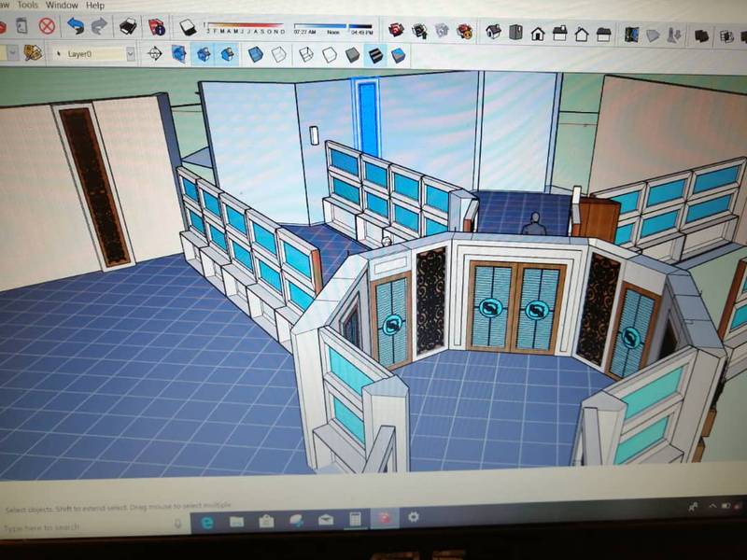Toggle Shadows display icon
The image size is (747, 560).
click(x=188, y=28)
